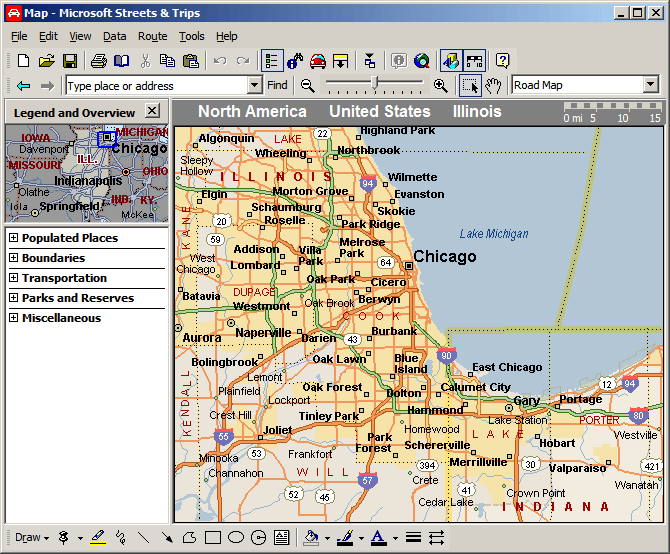670x554 pixels.
Task: Go back to previous map view
Action: 24,86
